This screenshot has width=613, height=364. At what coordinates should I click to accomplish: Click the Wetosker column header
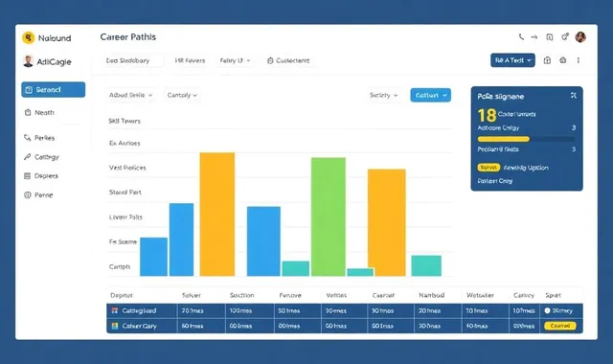[480, 295]
